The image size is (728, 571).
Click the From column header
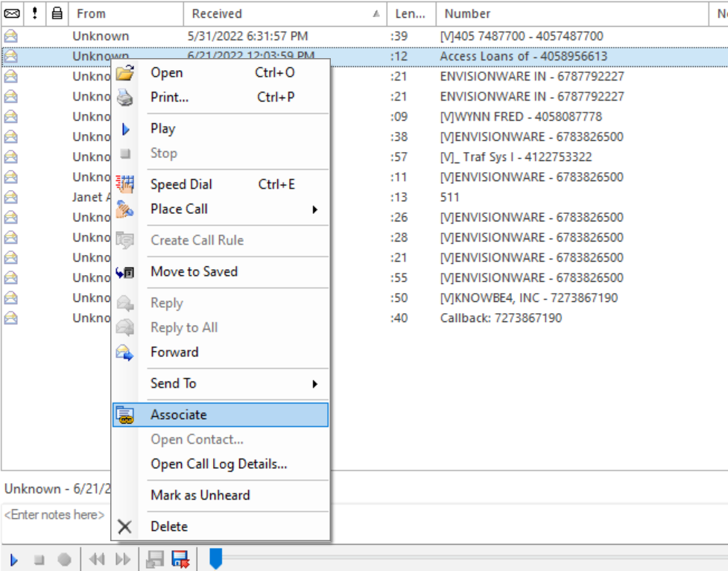click(125, 13)
